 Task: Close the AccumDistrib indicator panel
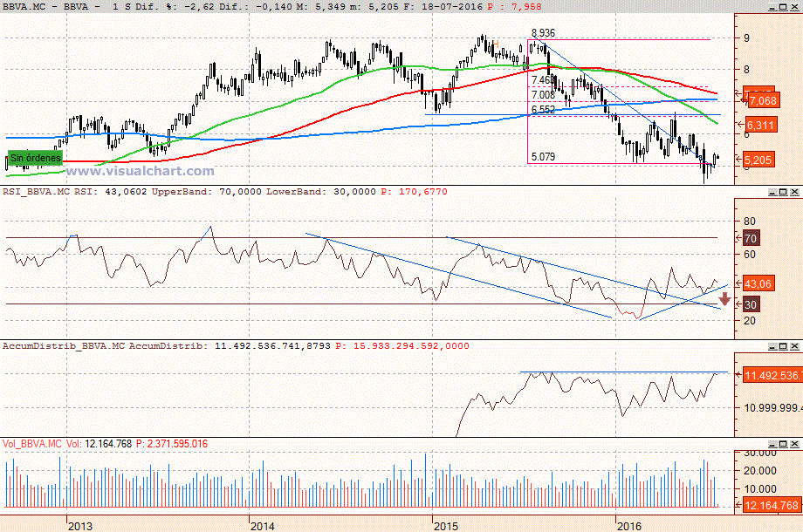tap(794, 346)
